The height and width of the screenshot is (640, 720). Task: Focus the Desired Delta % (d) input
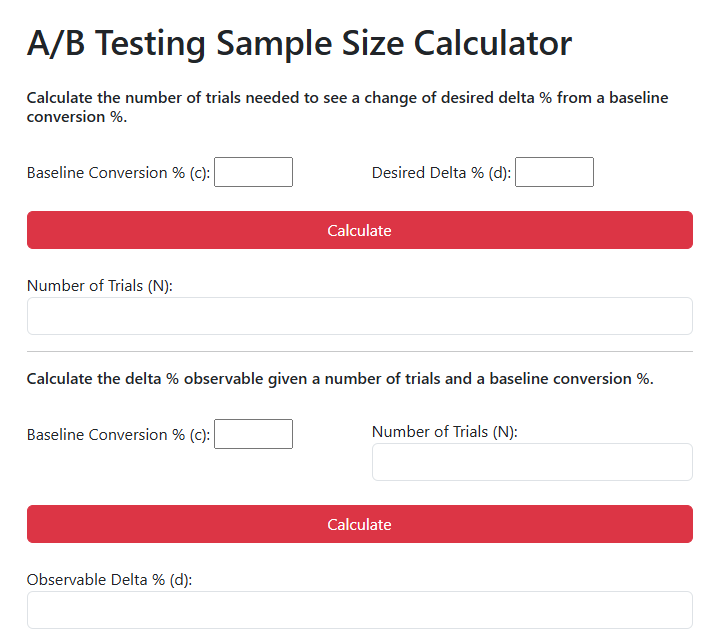coord(554,172)
